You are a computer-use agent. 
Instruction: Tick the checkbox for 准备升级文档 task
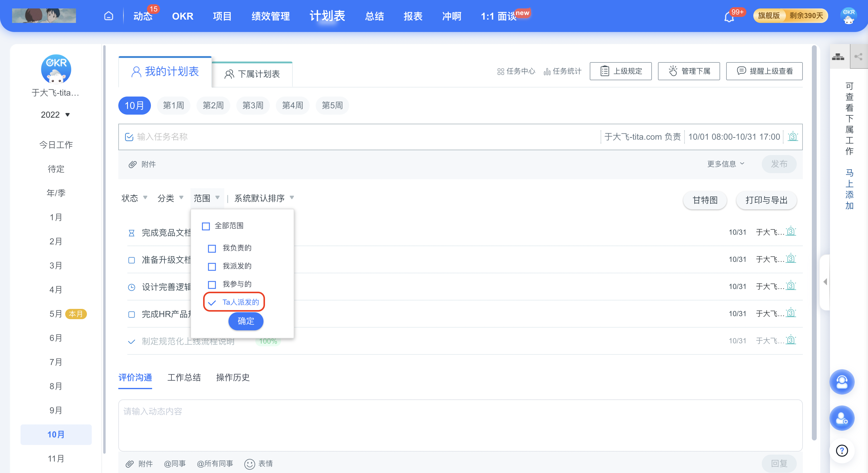pos(131,260)
